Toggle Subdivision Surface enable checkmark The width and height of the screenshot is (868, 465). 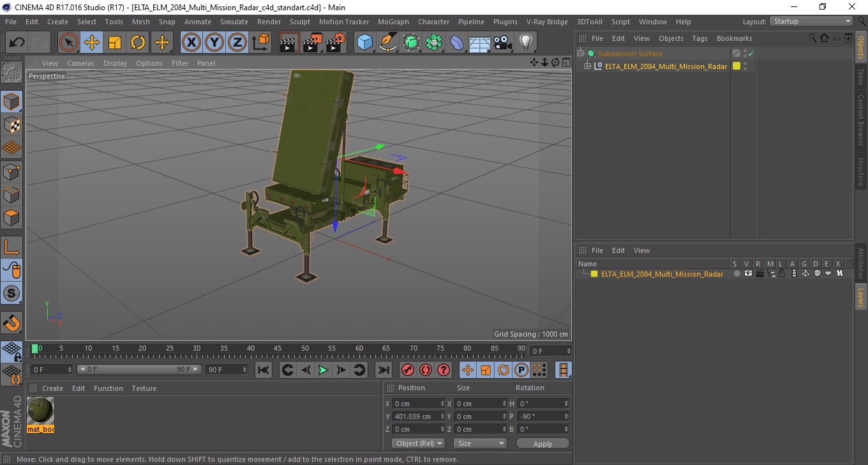click(751, 54)
